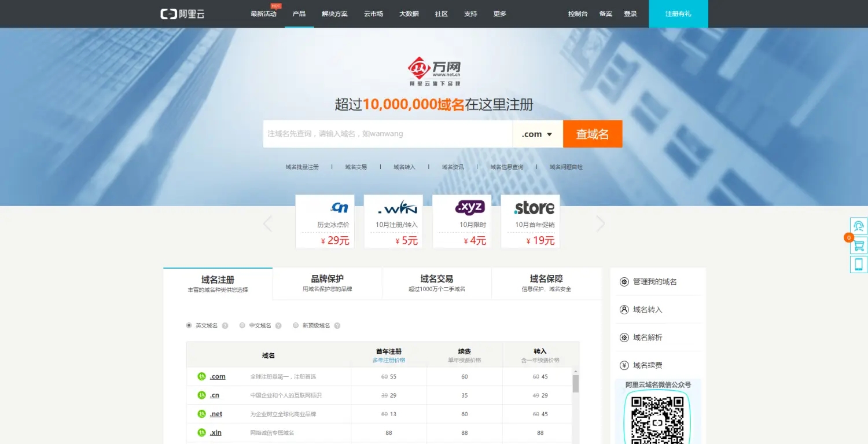Click the 域名问题自检 link
The width and height of the screenshot is (868, 444).
point(567,167)
